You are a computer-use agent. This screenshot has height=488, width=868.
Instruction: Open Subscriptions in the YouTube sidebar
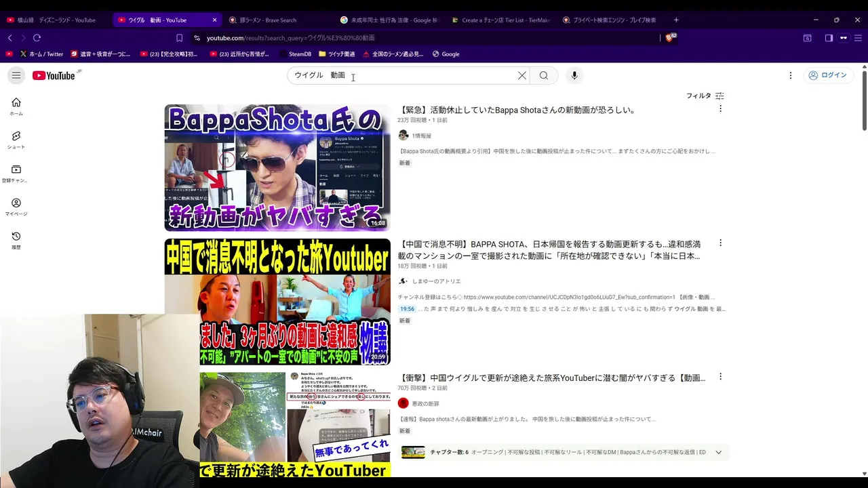tap(16, 174)
